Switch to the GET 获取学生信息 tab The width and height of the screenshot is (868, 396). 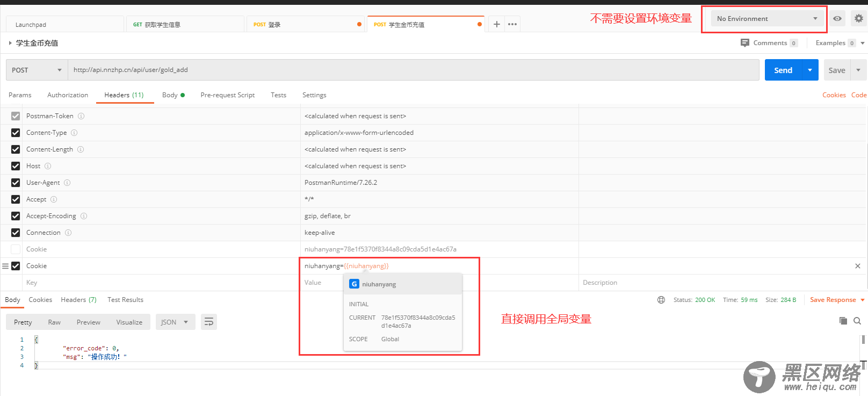pyautogui.click(x=185, y=24)
